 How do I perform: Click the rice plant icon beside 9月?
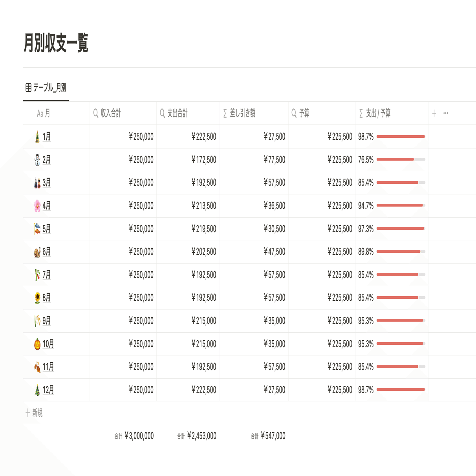click(37, 321)
